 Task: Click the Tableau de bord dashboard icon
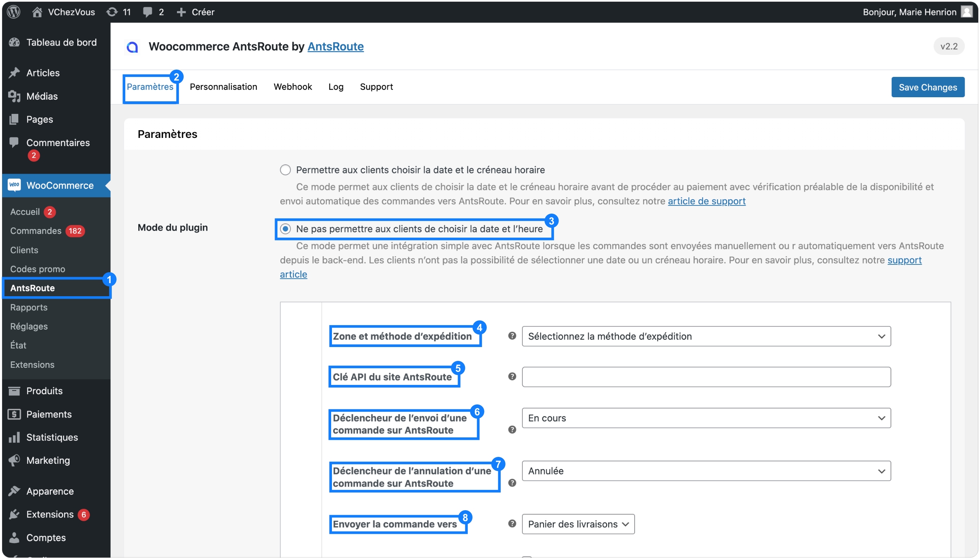coord(14,42)
